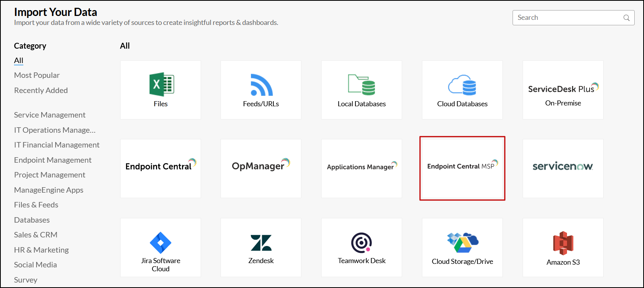Select the Endpoint Central logo tile

coord(161,169)
